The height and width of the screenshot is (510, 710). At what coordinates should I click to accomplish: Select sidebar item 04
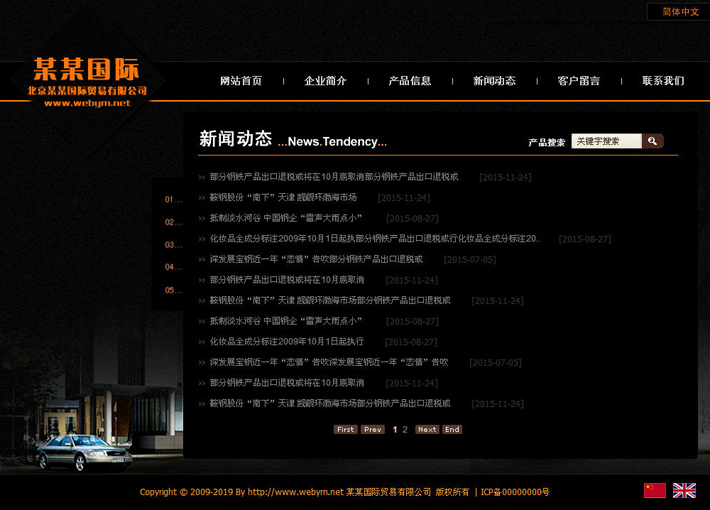(x=173, y=267)
